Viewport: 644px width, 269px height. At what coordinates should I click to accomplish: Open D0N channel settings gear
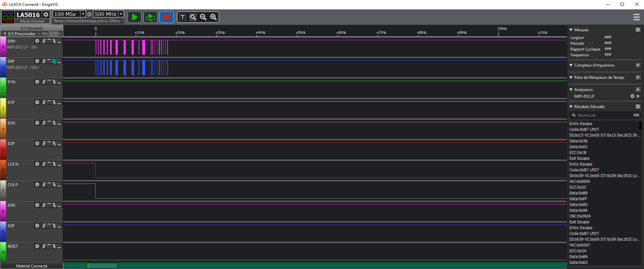coord(37,41)
